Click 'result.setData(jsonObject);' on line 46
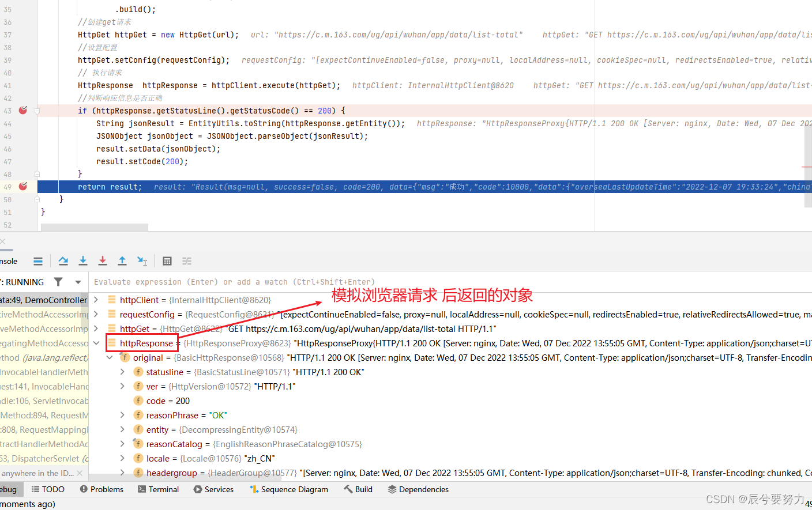This screenshot has width=812, height=510. 159,149
